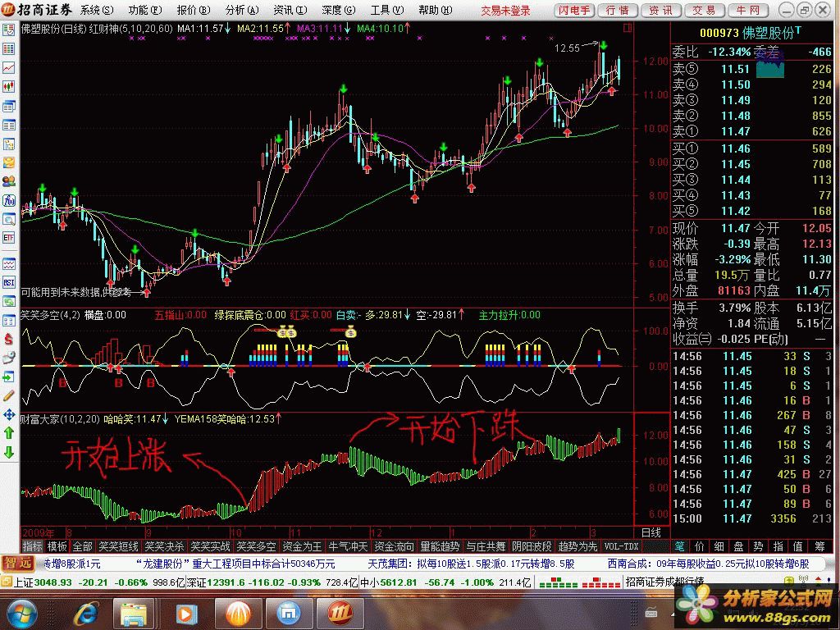The image size is (840, 630).
Task: Click the two-people community sidebar icon
Action: click(x=8, y=181)
